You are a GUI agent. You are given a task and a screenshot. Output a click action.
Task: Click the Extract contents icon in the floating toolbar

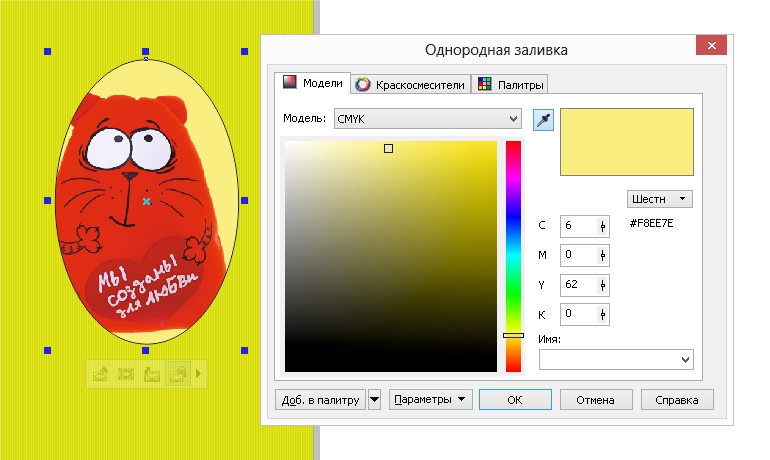[151, 374]
